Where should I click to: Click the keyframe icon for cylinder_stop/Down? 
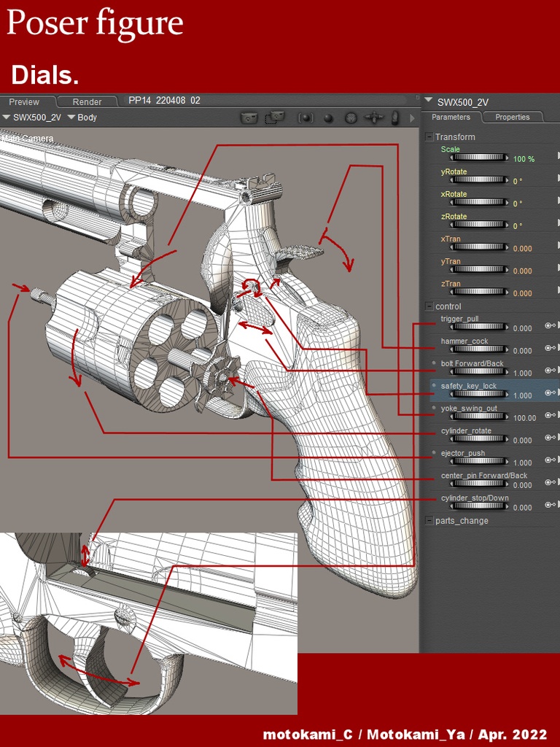pos(550,505)
